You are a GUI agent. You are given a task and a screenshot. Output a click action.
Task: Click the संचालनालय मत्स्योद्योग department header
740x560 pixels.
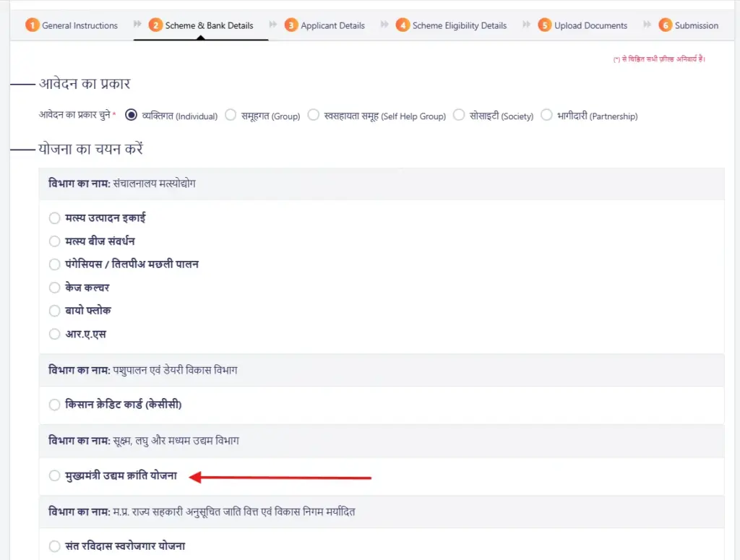(x=382, y=184)
